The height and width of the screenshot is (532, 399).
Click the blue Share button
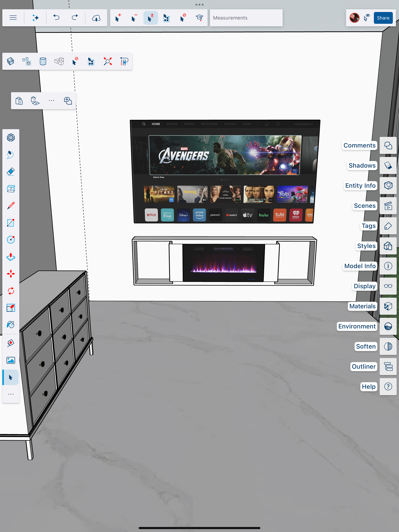tap(383, 18)
